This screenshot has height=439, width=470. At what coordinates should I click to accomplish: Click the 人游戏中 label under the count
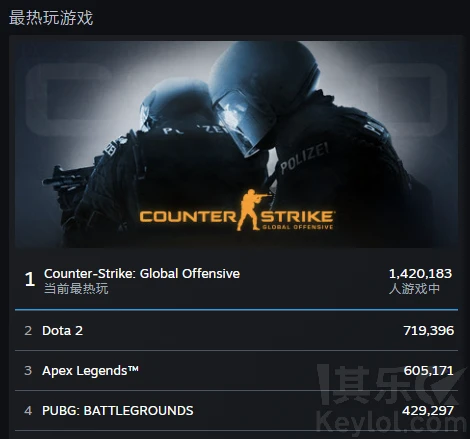(x=414, y=289)
